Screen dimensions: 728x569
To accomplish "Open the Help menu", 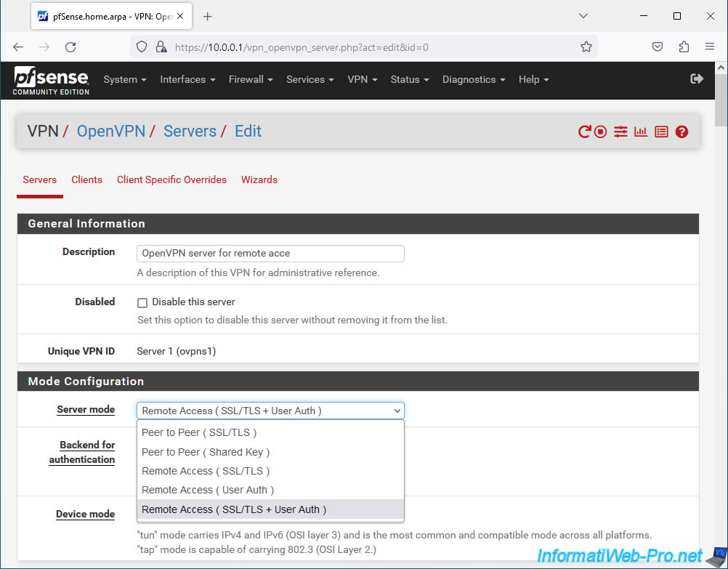I will pyautogui.click(x=533, y=79).
